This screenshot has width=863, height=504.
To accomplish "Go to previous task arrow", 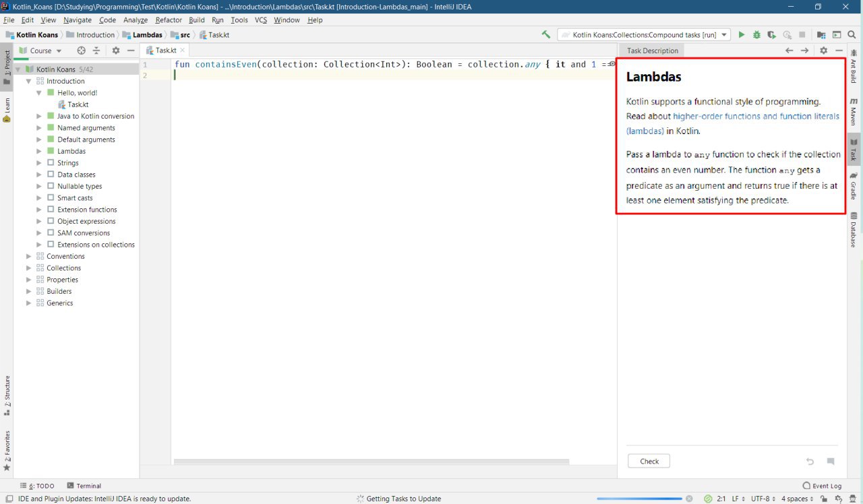I will click(790, 51).
